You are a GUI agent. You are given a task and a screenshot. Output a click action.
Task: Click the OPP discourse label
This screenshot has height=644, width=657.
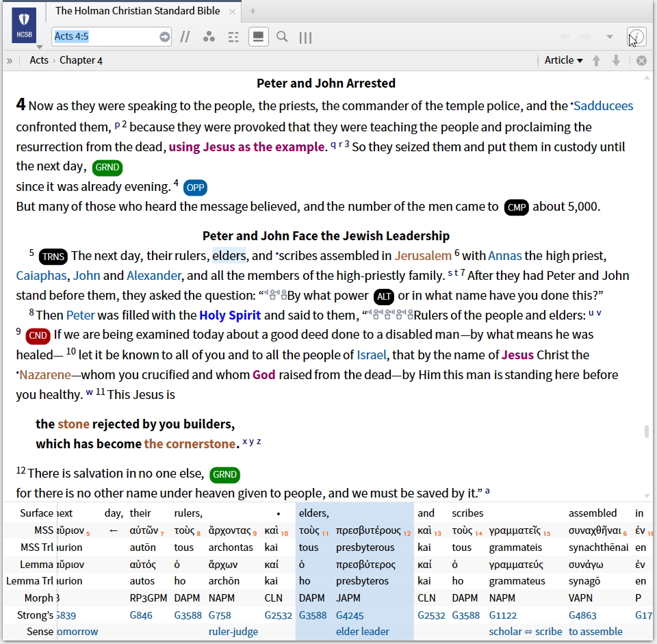(x=195, y=188)
